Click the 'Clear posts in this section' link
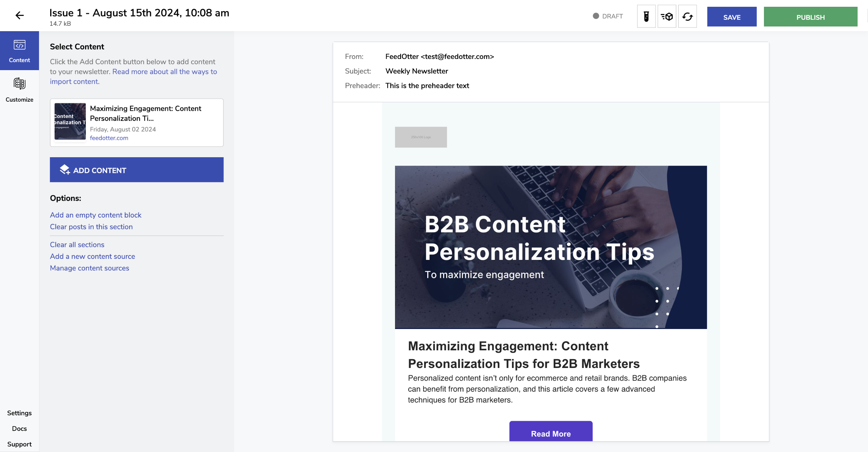 (x=91, y=227)
